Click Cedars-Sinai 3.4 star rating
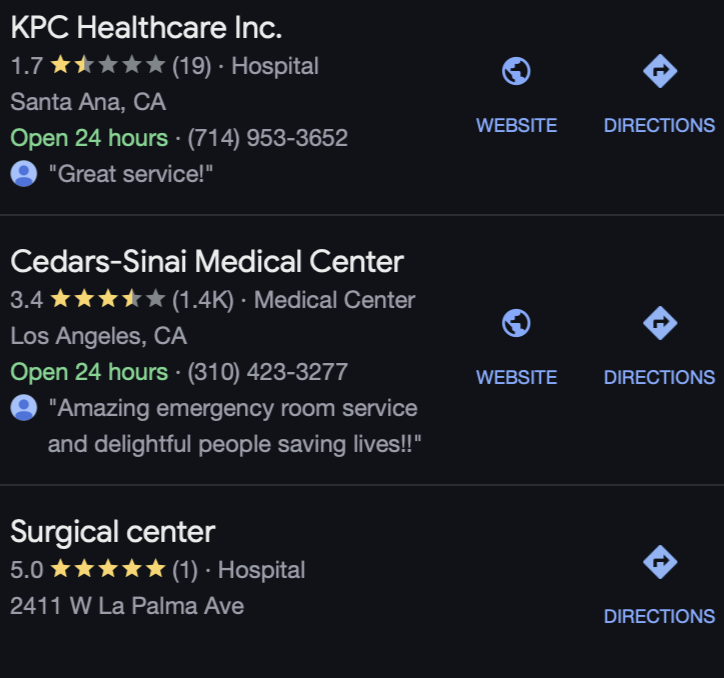Viewport: 724px width, 678px height. (108, 299)
